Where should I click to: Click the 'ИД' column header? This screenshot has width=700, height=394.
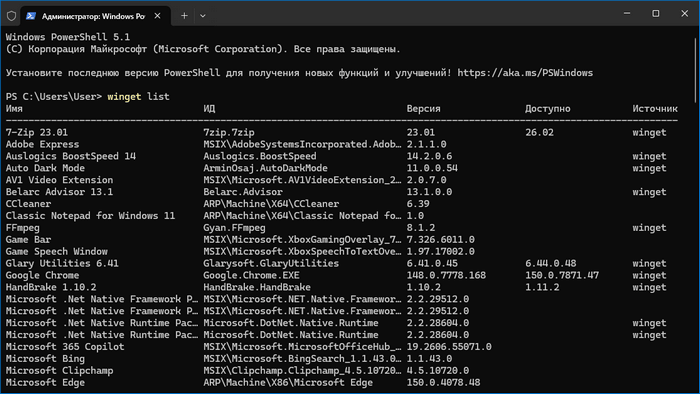(x=209, y=108)
